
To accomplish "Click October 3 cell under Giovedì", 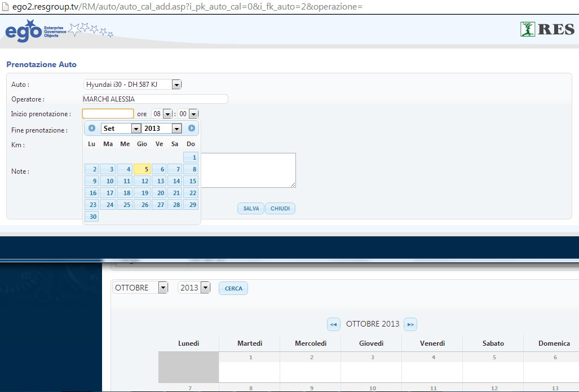I will click(x=371, y=367).
